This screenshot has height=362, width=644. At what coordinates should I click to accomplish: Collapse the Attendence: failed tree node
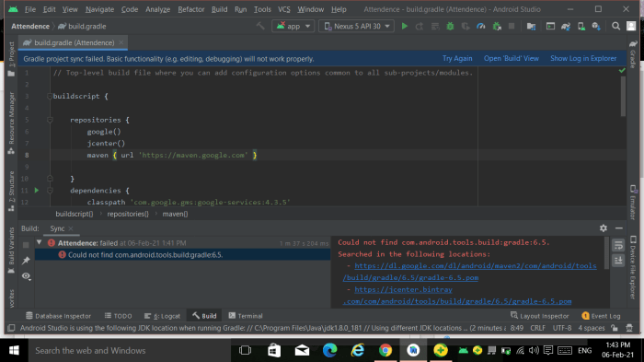tap(39, 242)
